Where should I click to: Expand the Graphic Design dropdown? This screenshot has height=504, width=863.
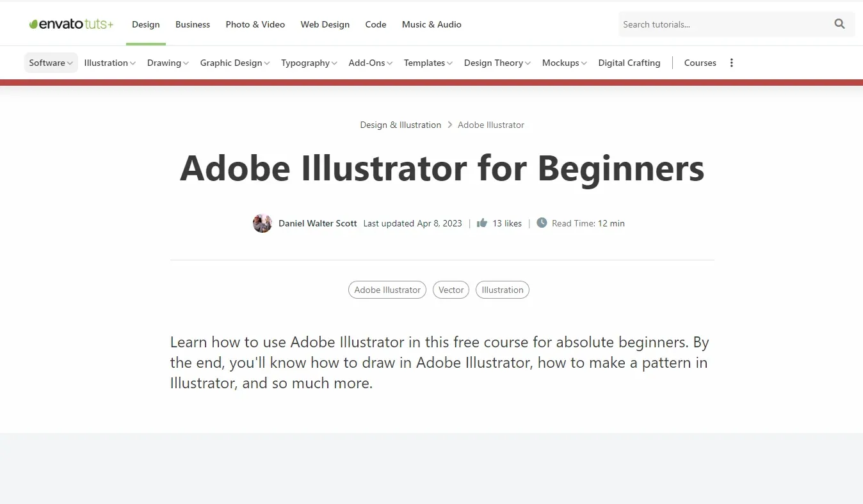click(235, 63)
